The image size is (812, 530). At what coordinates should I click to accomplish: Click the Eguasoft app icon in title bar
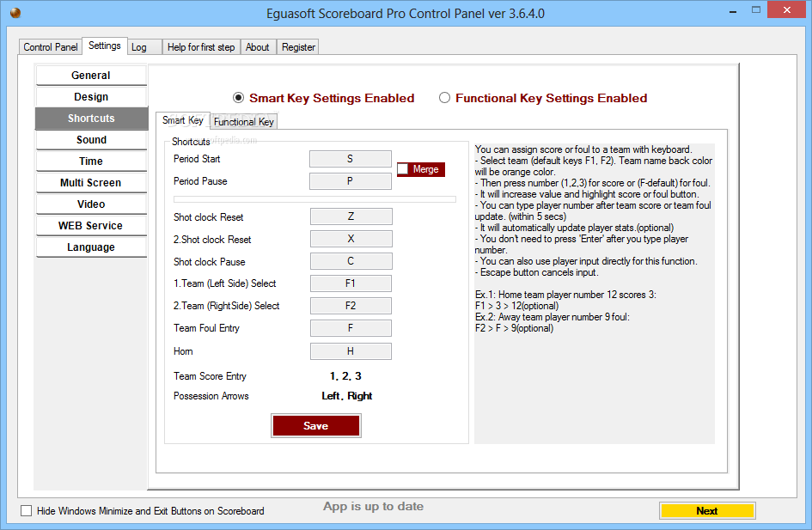[x=15, y=13]
